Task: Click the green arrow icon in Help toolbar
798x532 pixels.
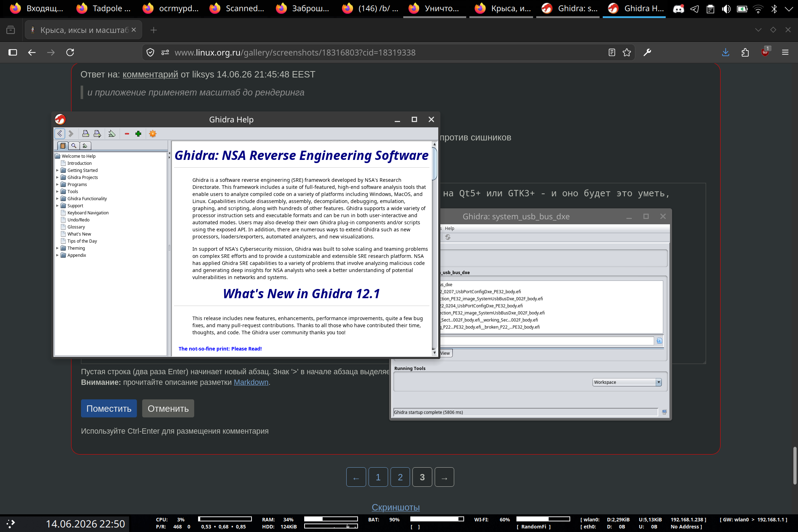Action: (x=112, y=134)
